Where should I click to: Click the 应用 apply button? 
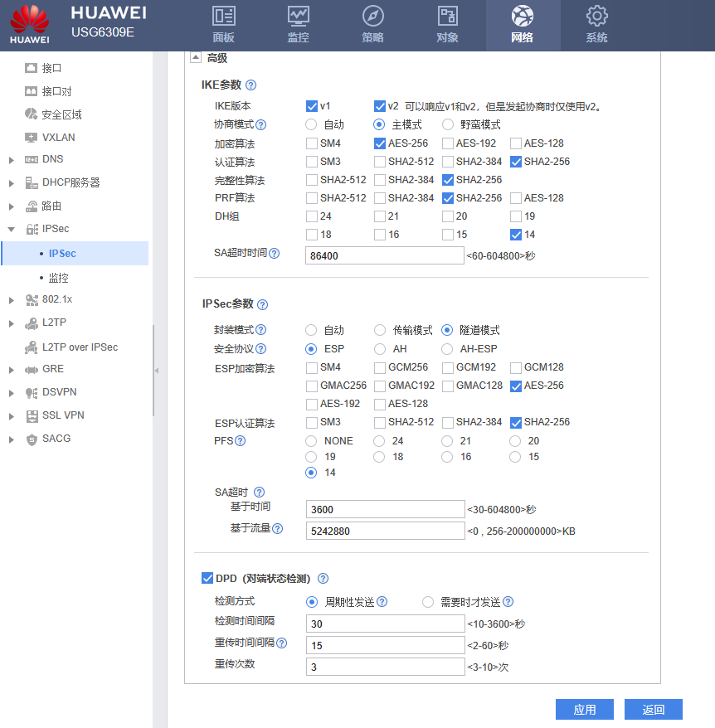click(585, 709)
